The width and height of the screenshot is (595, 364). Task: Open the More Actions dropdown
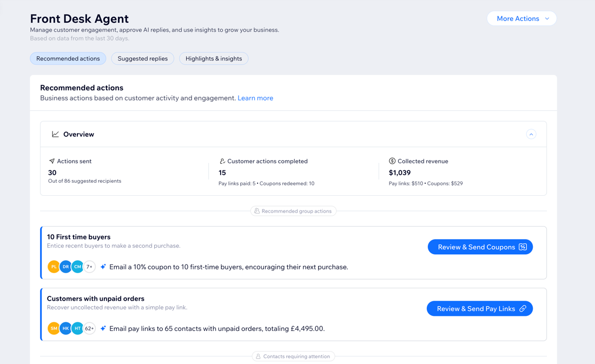[x=521, y=18]
